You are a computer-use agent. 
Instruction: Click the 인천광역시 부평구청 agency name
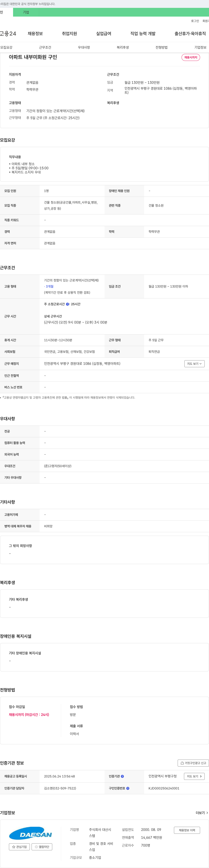click(163, 776)
